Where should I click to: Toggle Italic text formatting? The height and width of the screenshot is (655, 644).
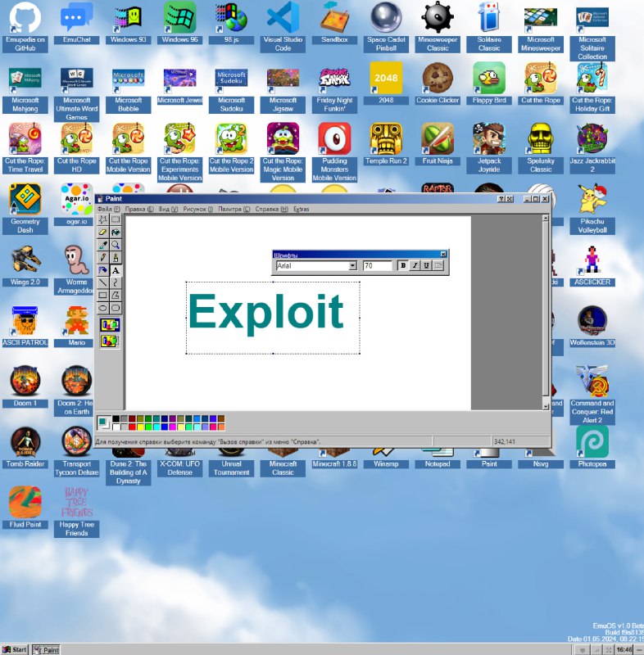pyautogui.click(x=415, y=266)
